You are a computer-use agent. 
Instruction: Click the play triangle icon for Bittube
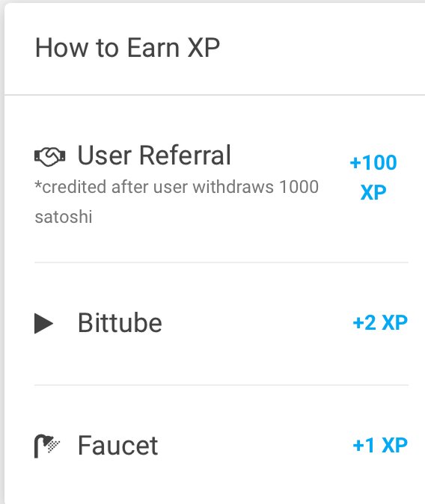click(43, 323)
